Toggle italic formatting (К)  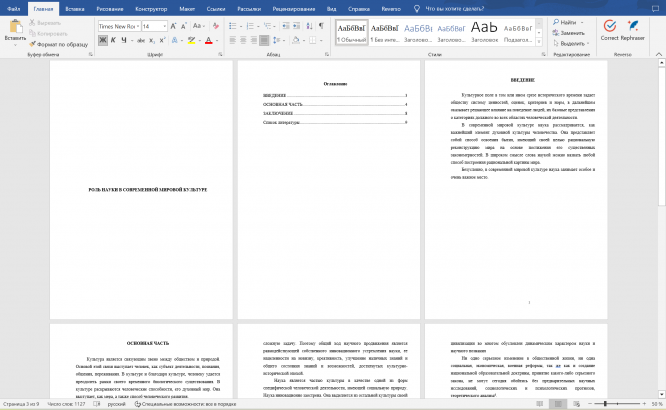click(113, 40)
